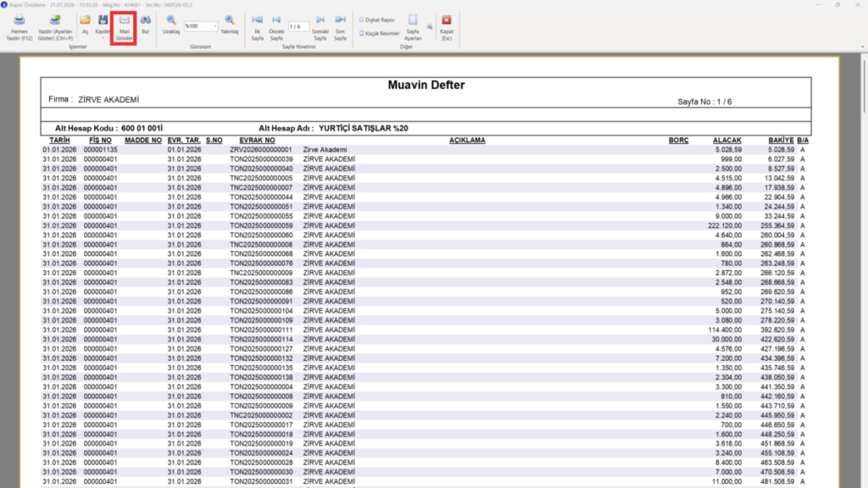Click the Muavin Defter report title
This screenshot has height=488, width=868.
[426, 86]
